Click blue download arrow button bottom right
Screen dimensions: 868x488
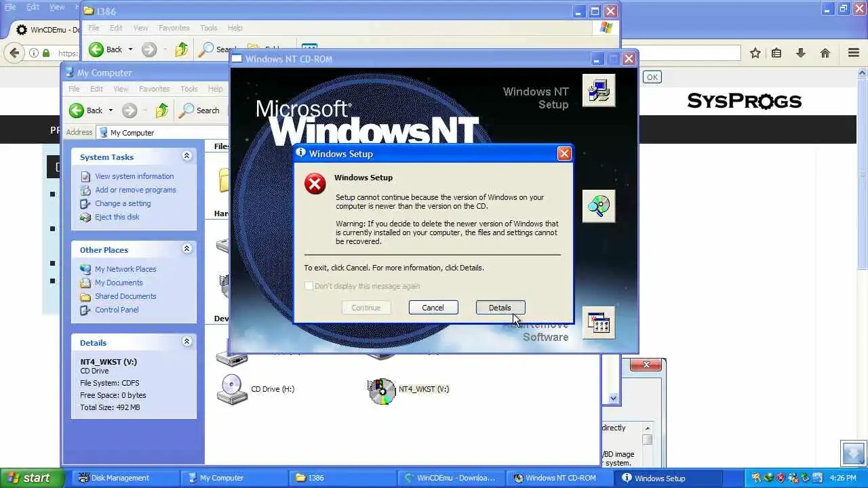click(x=854, y=453)
